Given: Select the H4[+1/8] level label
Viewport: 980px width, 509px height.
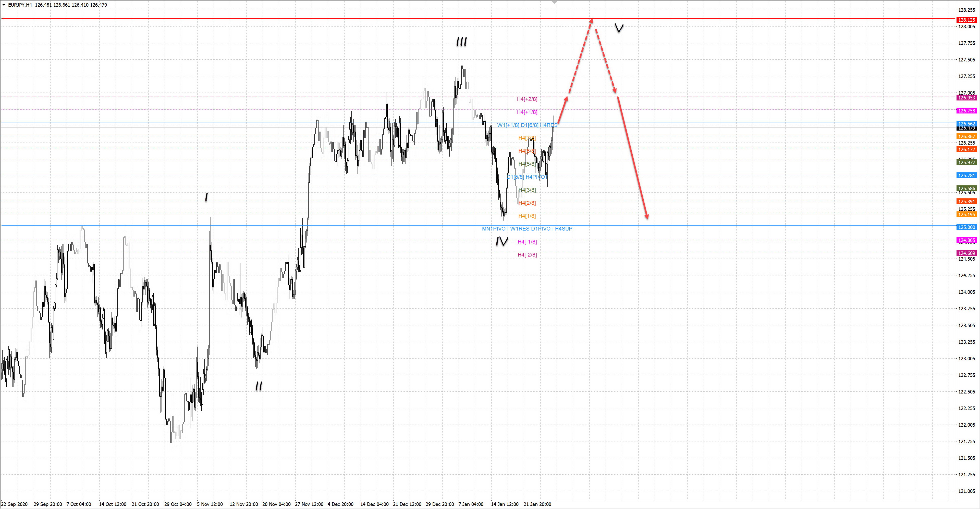Looking at the screenshot, I should coord(527,112).
